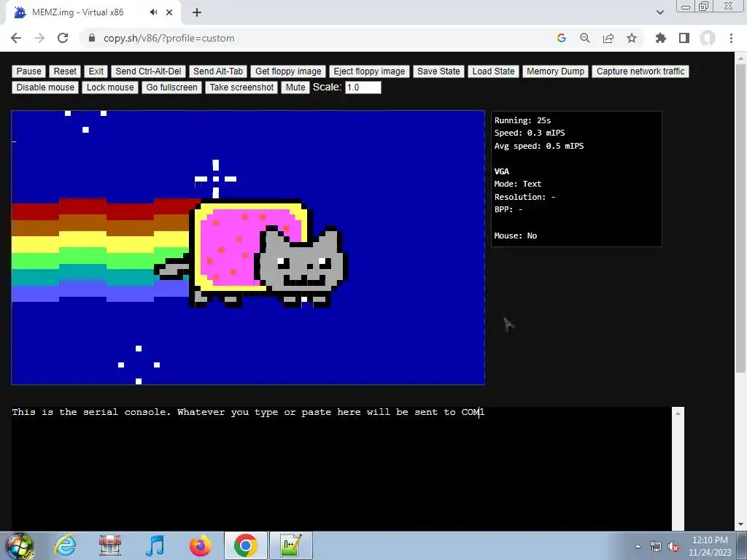Click the Save State button
Screen dimensions: 747x560
438,71
